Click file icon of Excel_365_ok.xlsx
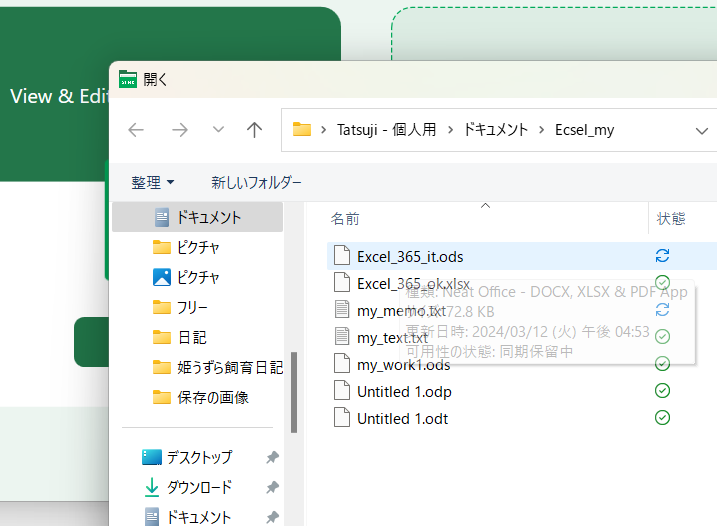717x526 pixels. point(342,282)
